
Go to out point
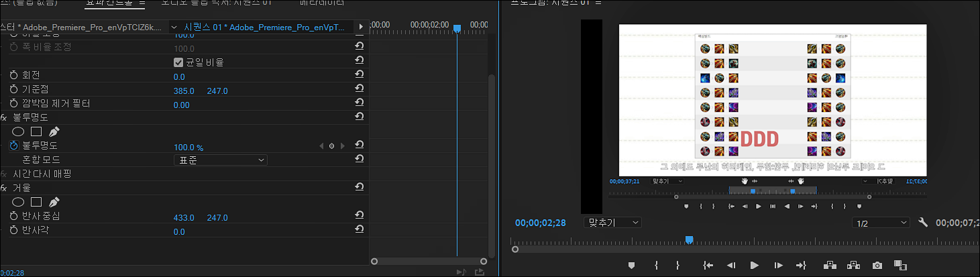[x=801, y=266]
